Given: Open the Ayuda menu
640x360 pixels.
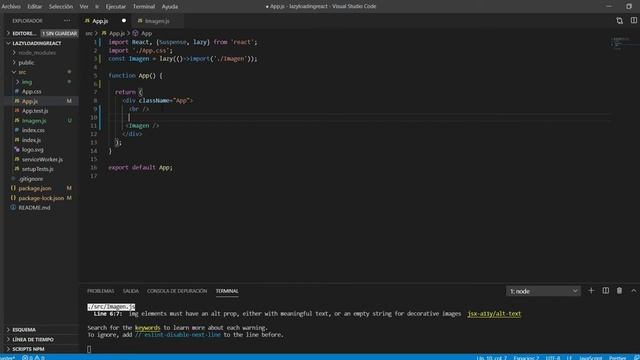Looking at the screenshot, I should coord(169,7).
